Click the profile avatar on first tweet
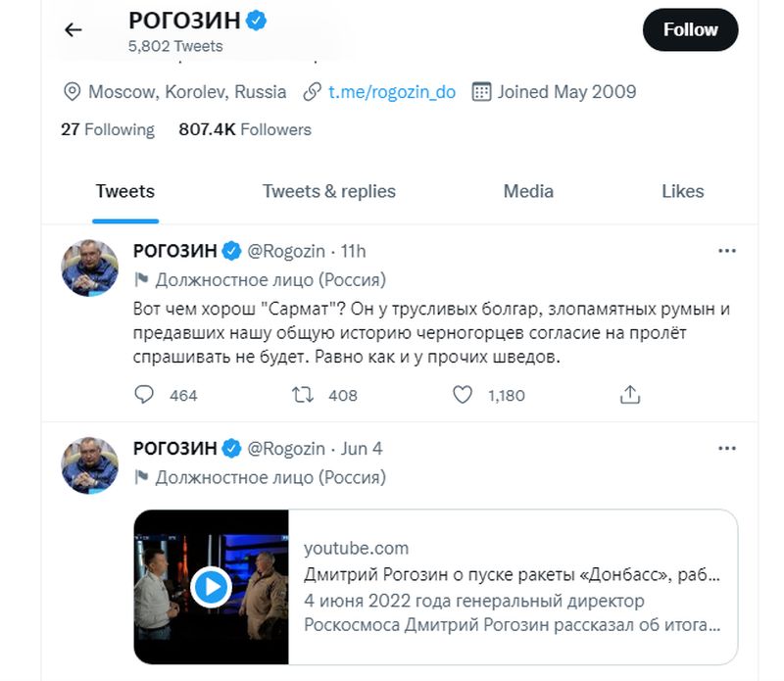784x681 pixels. (x=90, y=267)
